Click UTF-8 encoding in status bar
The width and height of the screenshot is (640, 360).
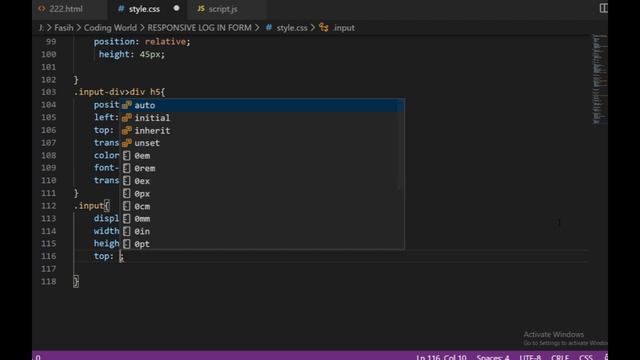[x=530, y=357]
